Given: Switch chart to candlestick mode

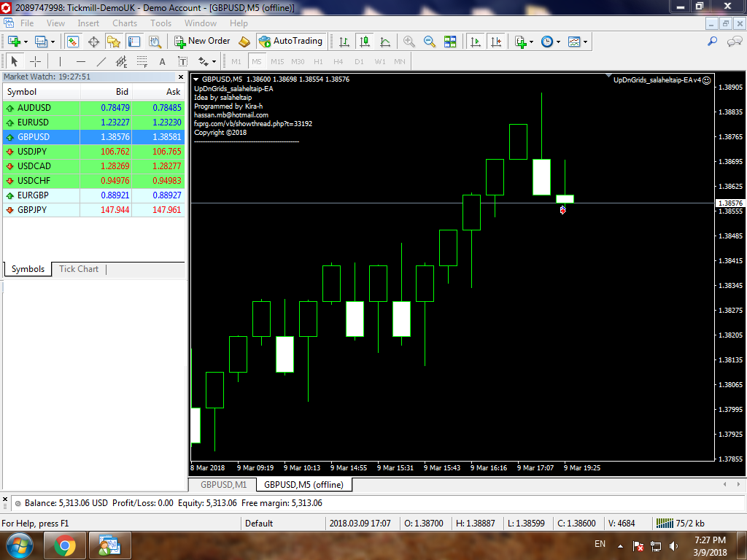Looking at the screenshot, I should (365, 42).
